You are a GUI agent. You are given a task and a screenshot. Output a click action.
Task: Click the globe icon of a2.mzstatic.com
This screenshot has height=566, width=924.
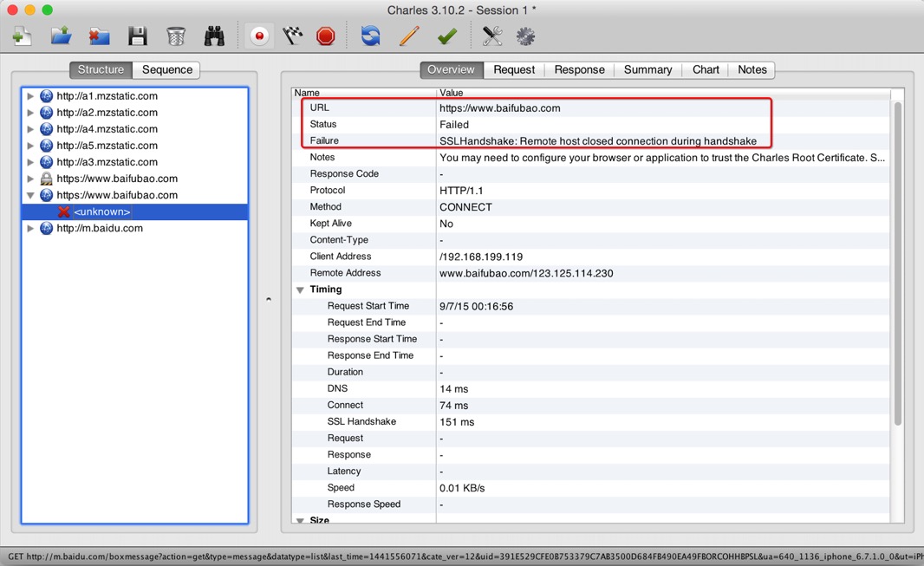46,113
